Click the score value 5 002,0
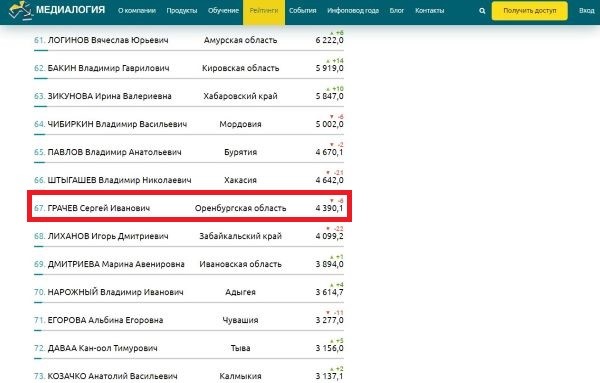This screenshot has width=600, height=383. click(329, 124)
